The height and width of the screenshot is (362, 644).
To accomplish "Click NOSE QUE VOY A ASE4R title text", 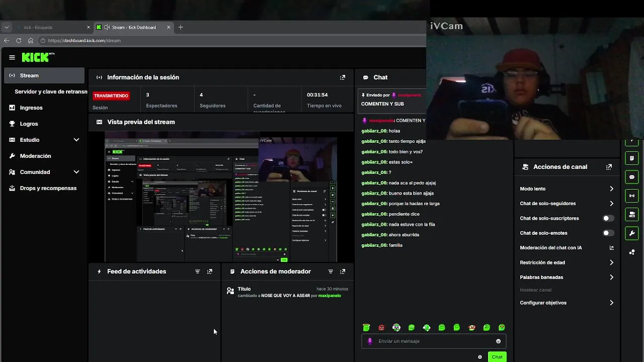I will tap(285, 296).
